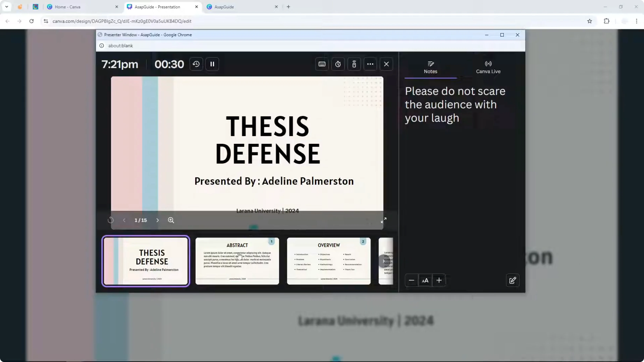Switch to the Canva Live tab
The image size is (644, 362).
click(488, 68)
